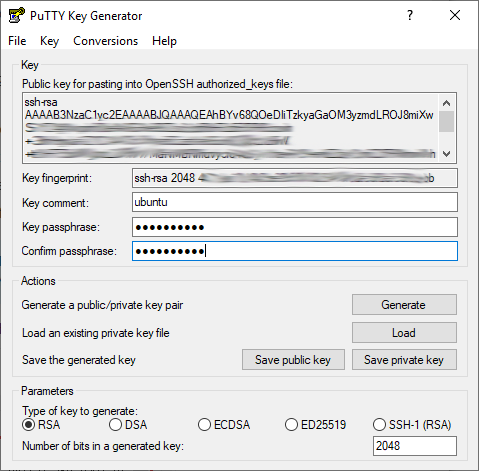The height and width of the screenshot is (471, 479).
Task: Click Load to open a private key
Action: point(404,333)
